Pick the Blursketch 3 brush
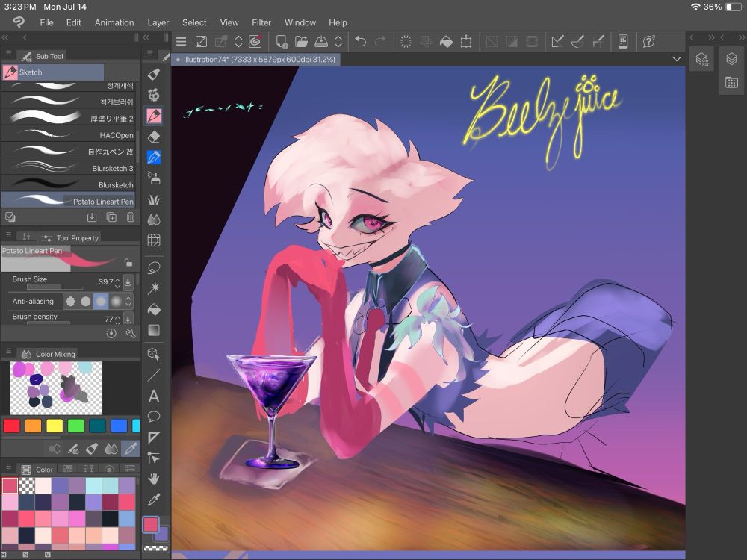Image resolution: width=747 pixels, height=560 pixels. click(x=69, y=168)
